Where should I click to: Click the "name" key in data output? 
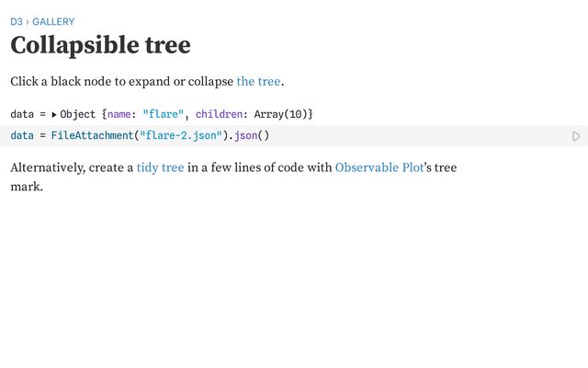pos(121,114)
